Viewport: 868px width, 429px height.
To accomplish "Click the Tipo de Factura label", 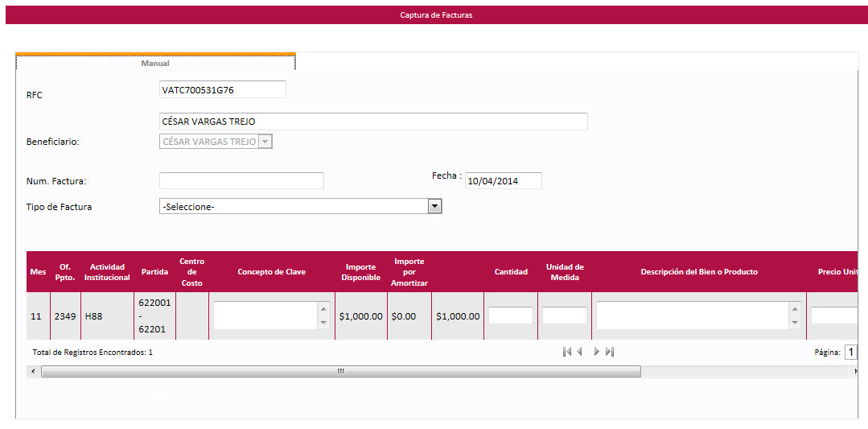I will pyautogui.click(x=60, y=207).
